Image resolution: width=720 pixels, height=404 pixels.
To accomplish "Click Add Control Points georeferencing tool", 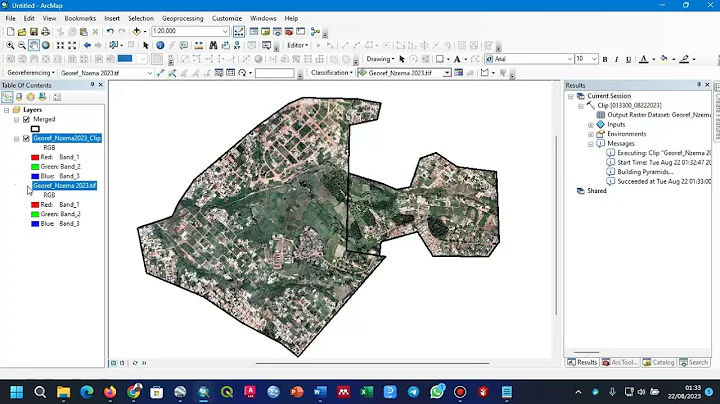I will click(160, 73).
